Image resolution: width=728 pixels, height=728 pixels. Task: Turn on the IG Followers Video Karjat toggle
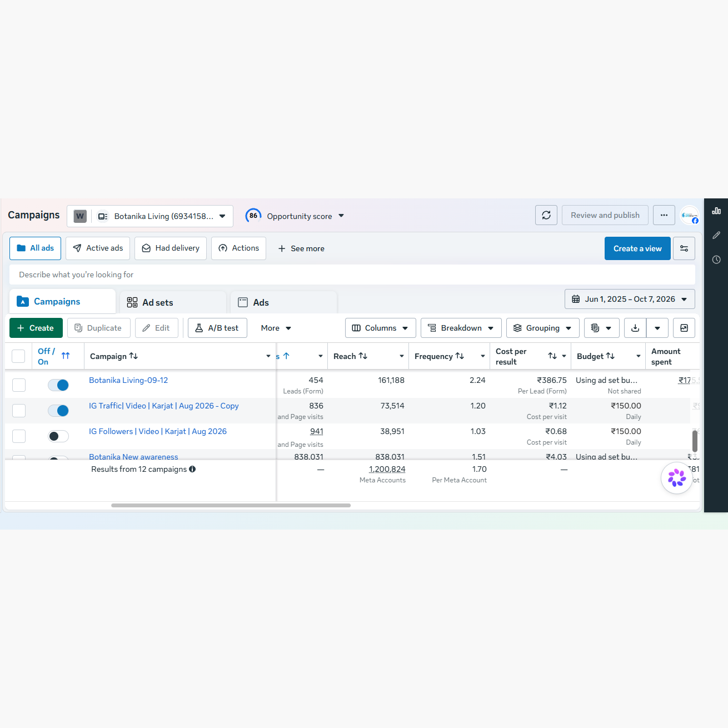58,436
